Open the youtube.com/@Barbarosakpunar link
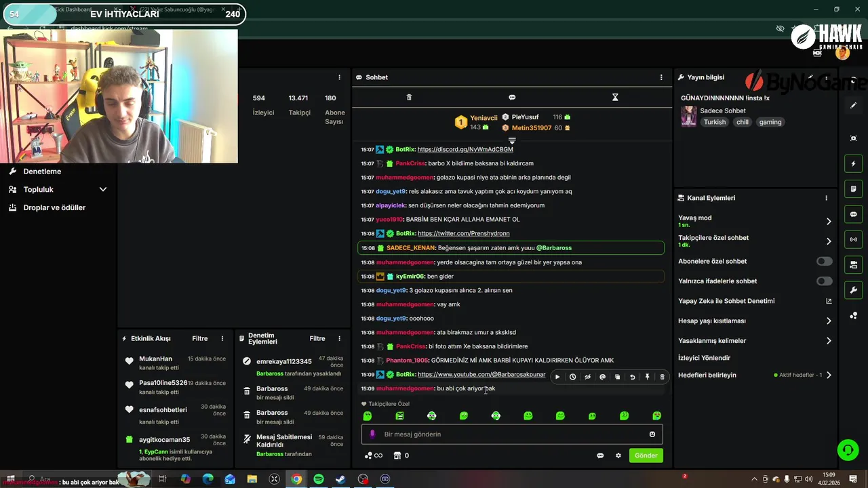868x488 pixels. (481, 374)
